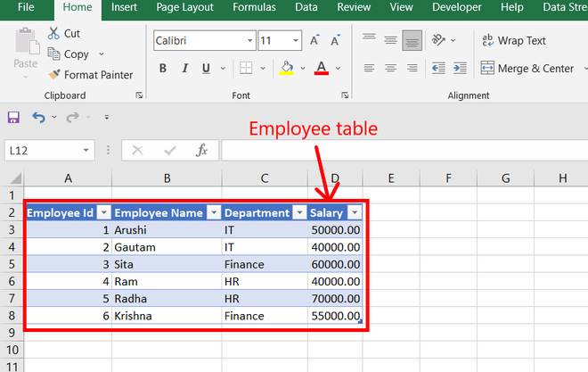Image resolution: width=588 pixels, height=372 pixels.
Task: Center text horizontally in cell
Action: 391,68
